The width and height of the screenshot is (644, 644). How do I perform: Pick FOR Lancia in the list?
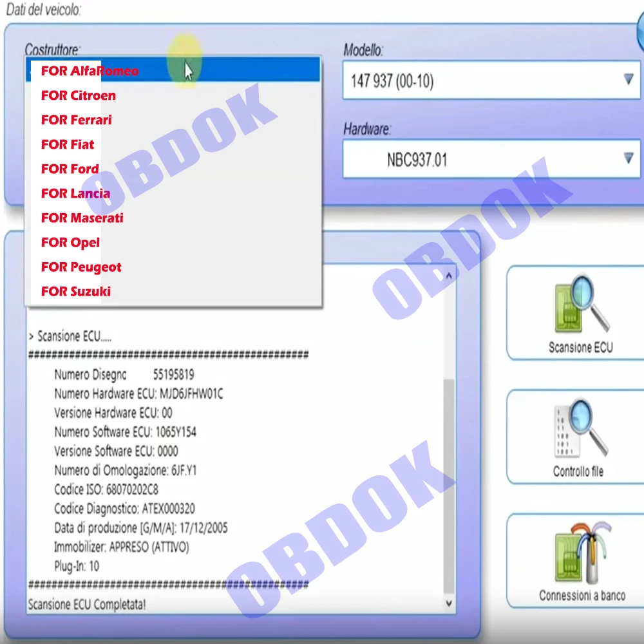click(x=173, y=193)
